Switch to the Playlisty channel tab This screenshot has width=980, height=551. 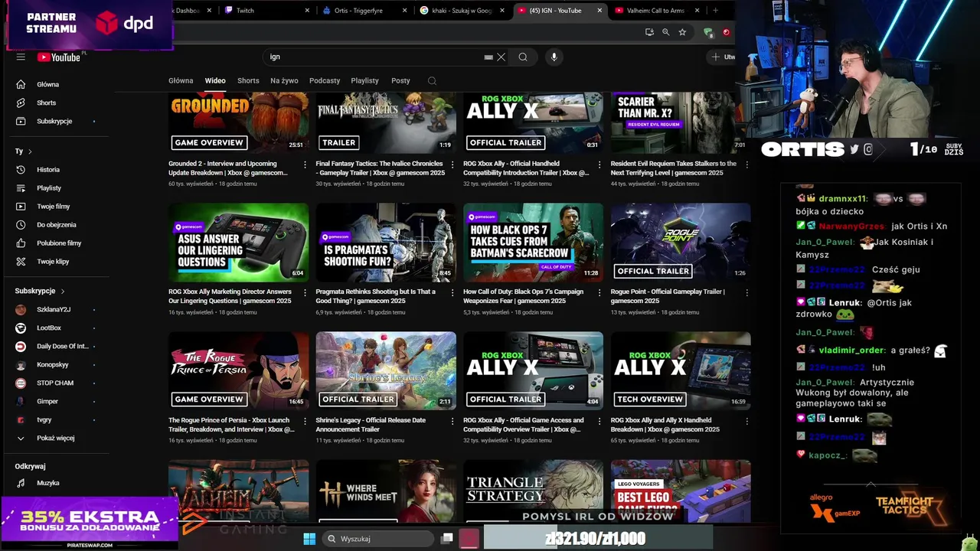point(364,80)
